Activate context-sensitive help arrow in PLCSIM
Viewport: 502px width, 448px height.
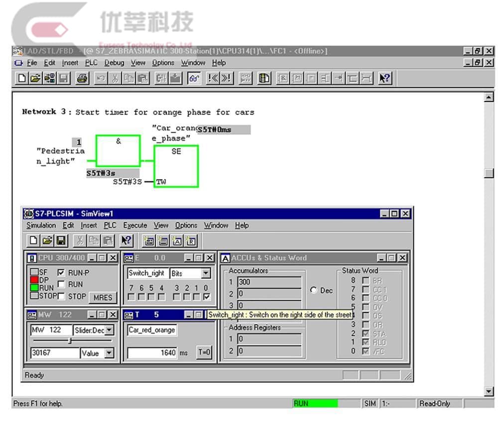click(x=126, y=240)
